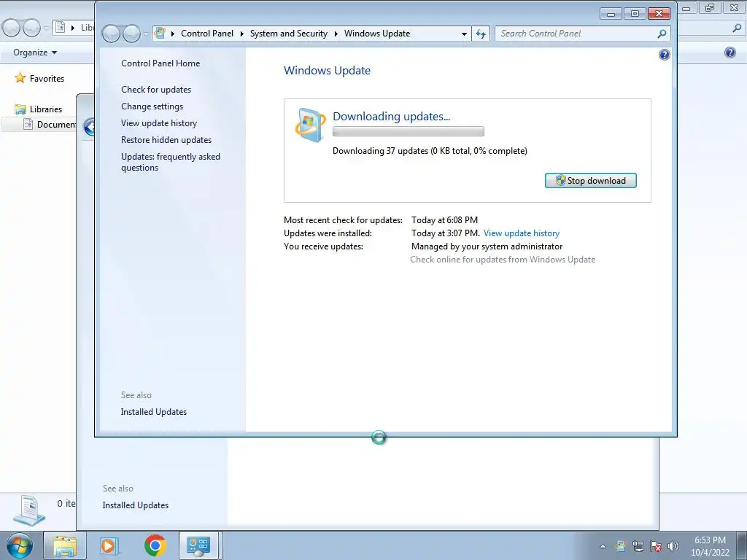This screenshot has width=747, height=560.
Task: Expand arrow before Control Panel breadcrumb
Action: point(172,34)
